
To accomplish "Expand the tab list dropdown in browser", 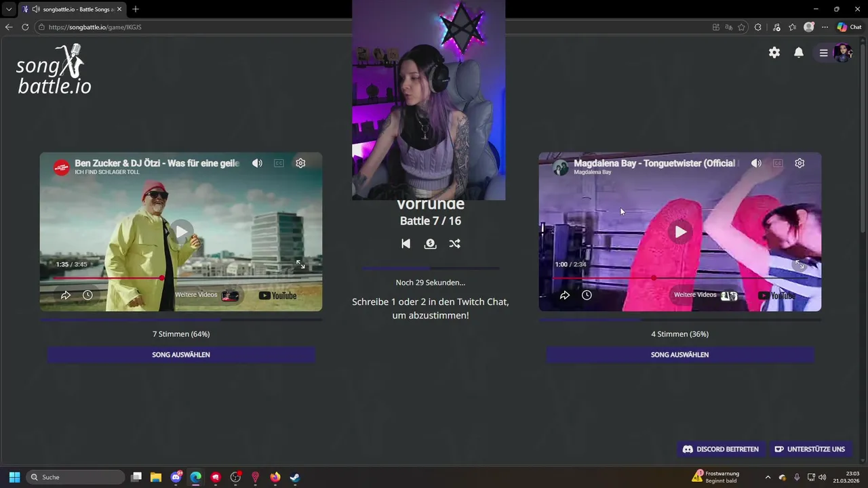I will click(9, 9).
